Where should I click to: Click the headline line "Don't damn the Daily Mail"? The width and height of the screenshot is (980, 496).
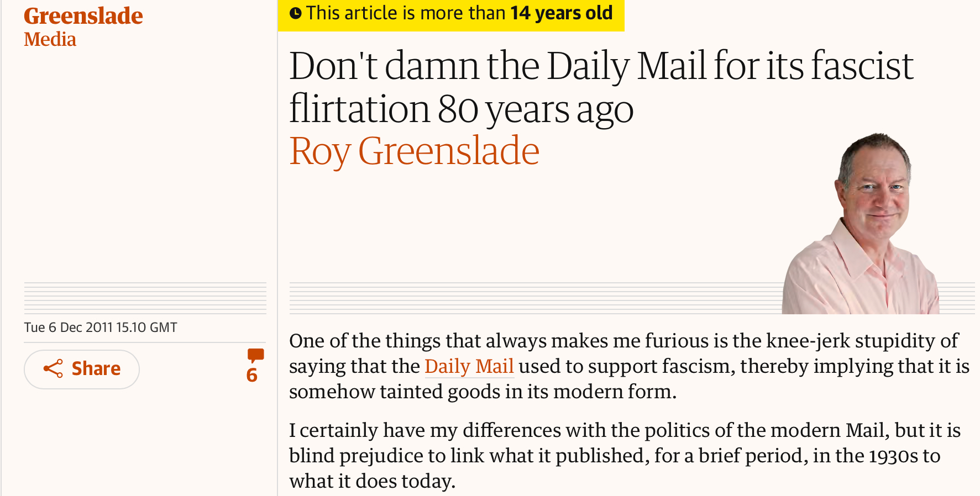601,66
